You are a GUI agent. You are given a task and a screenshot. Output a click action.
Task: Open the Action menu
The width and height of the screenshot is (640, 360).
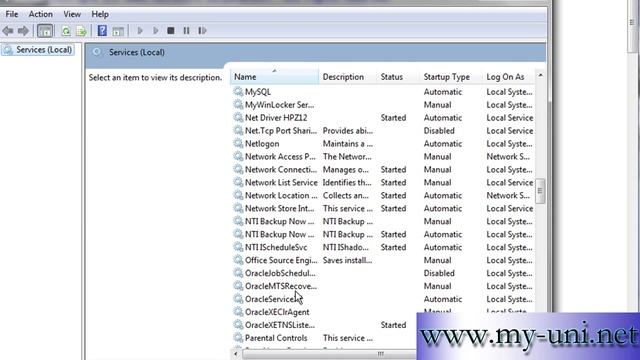tap(40, 14)
